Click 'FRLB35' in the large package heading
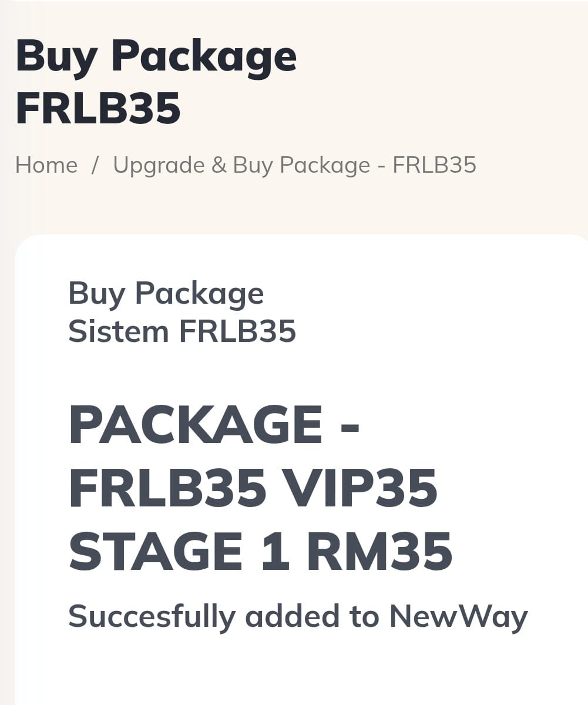This screenshot has height=705, width=588. [x=168, y=488]
